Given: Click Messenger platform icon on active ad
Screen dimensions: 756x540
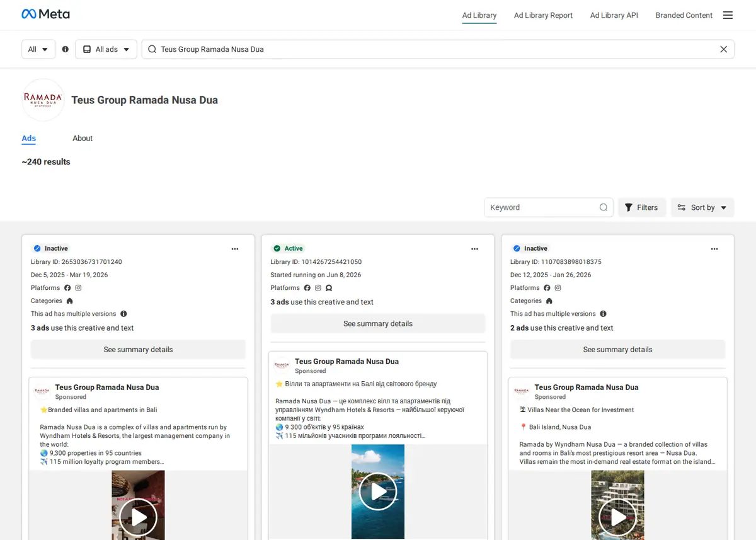Looking at the screenshot, I should click(329, 288).
